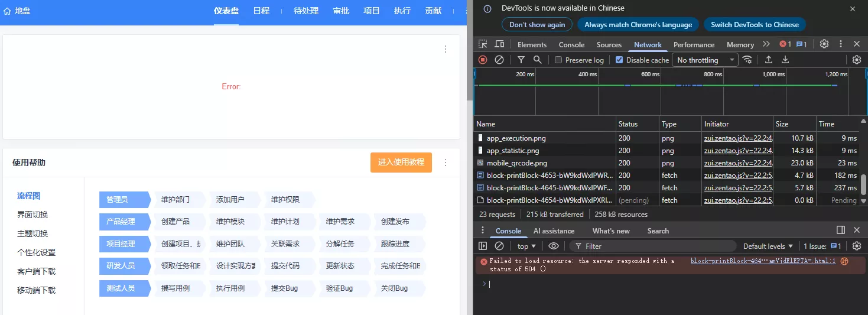Open the 日程 navigation tab

(x=261, y=11)
